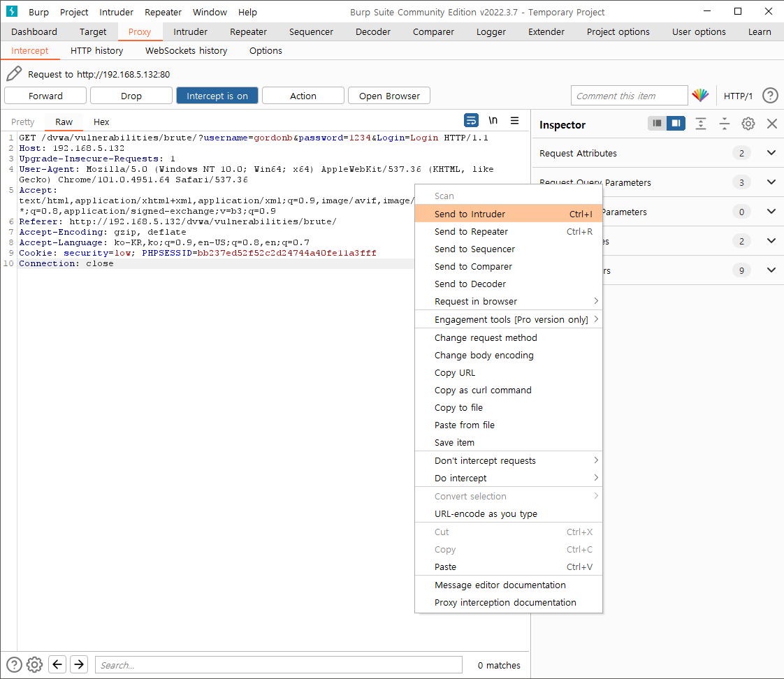Choose Send to Sequencer

click(x=509, y=249)
